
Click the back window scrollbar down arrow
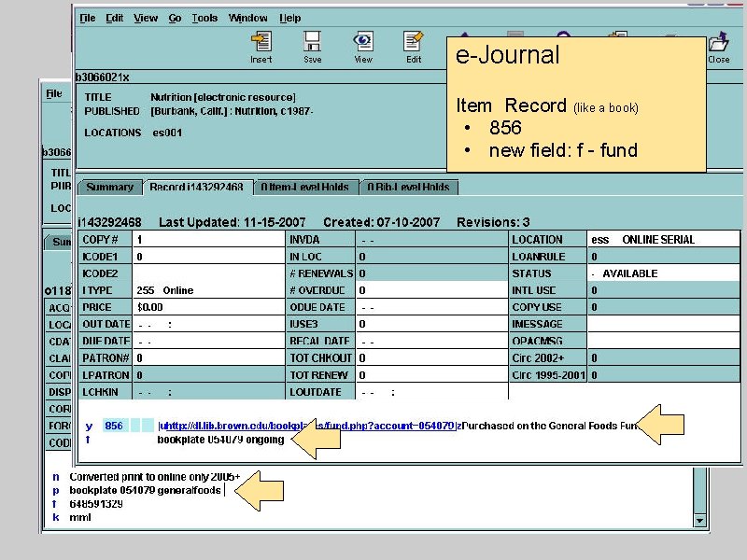[699, 521]
